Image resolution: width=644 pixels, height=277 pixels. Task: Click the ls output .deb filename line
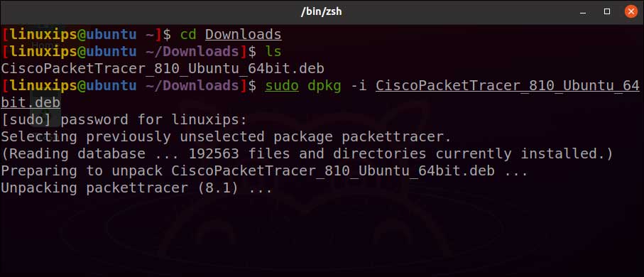163,68
